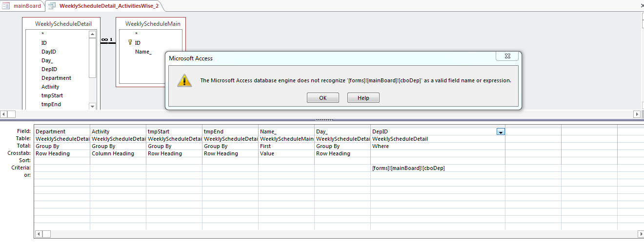Click the design grid's bottom scrollbar left arrow
The height and width of the screenshot is (243, 644).
click(x=38, y=234)
